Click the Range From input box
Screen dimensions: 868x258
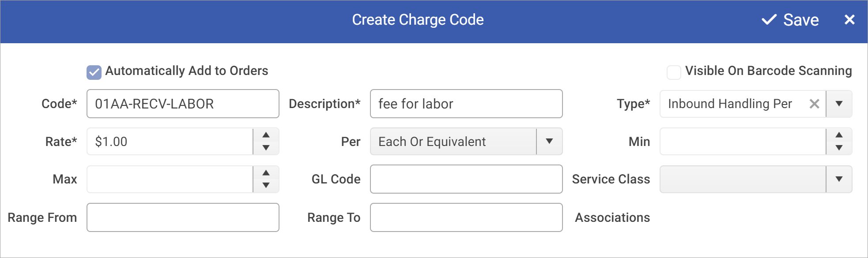[183, 217]
